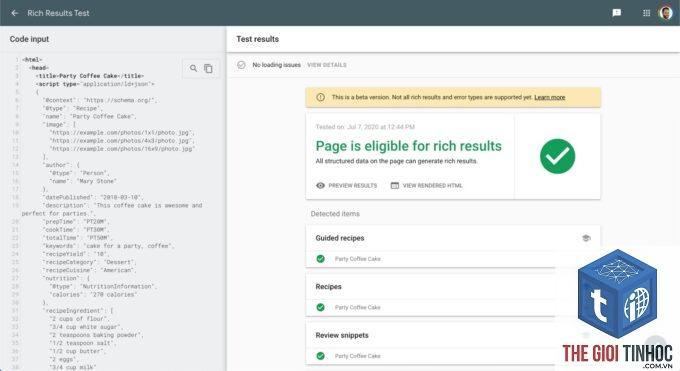Click the script type ld+json code line
The image size is (680, 371).
(x=95, y=84)
